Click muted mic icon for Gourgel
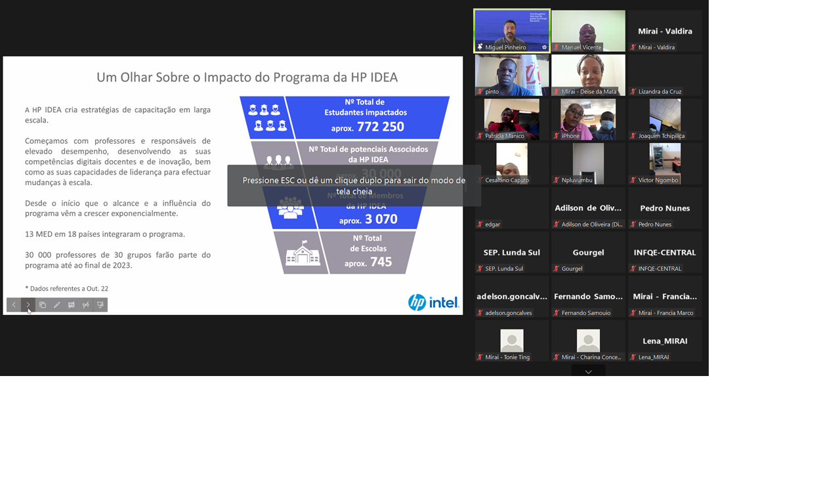This screenshot has height=504, width=840. coord(556,269)
